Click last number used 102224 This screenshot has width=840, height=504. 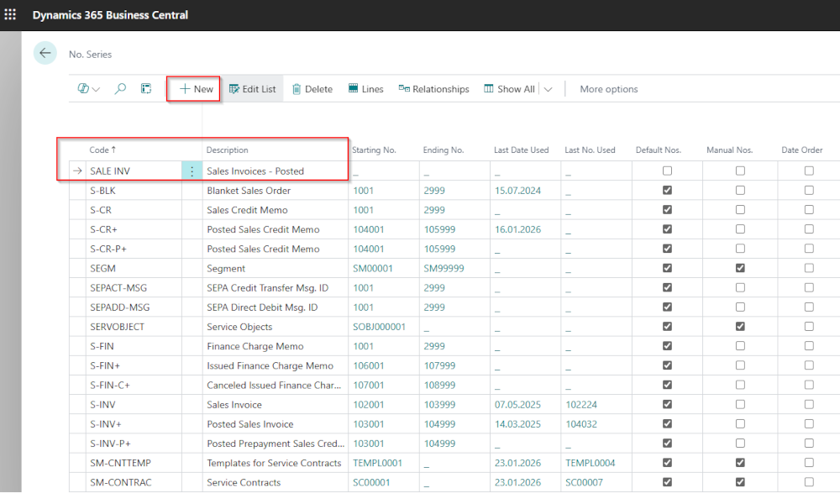(x=581, y=405)
